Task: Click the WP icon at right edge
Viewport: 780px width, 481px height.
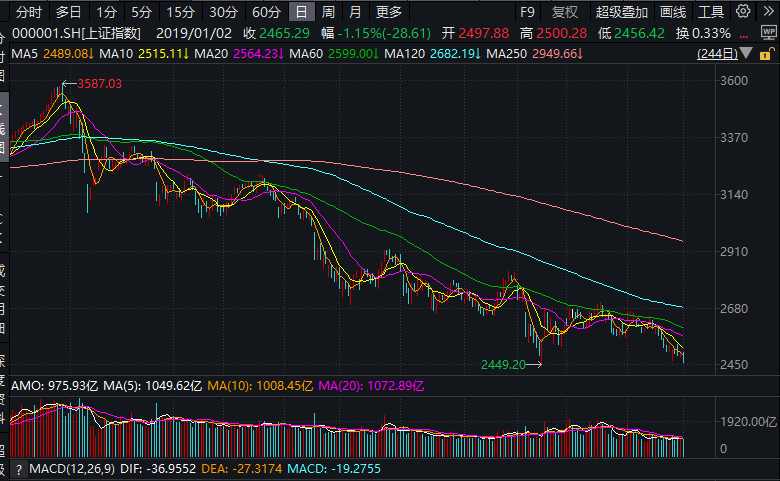Action: pos(769,33)
